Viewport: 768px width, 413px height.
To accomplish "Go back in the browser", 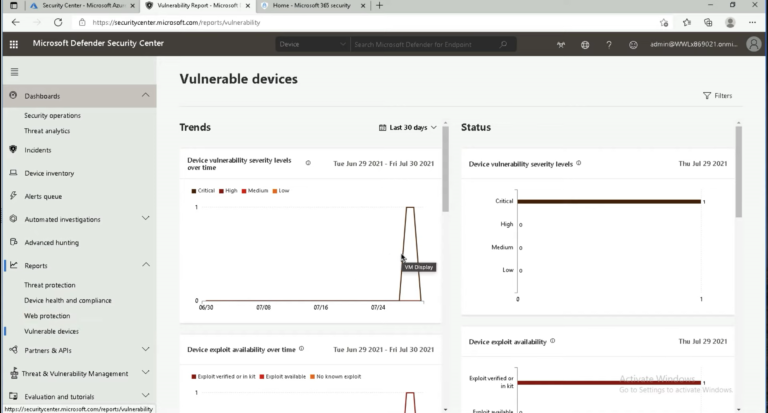I will [x=16, y=22].
